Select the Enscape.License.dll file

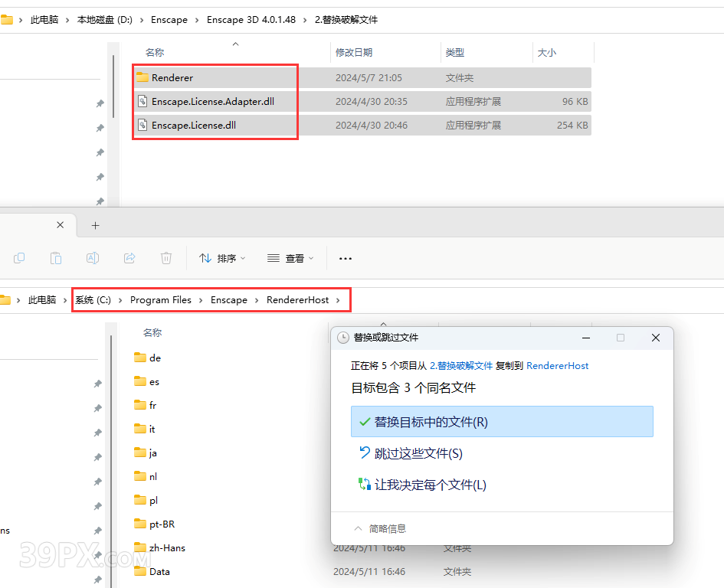pos(193,125)
